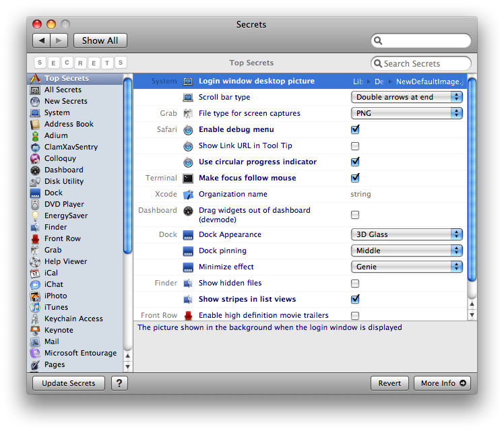This screenshot has width=504, height=431.
Task: Select Grab category in sidebar
Action: pyautogui.click(x=75, y=250)
